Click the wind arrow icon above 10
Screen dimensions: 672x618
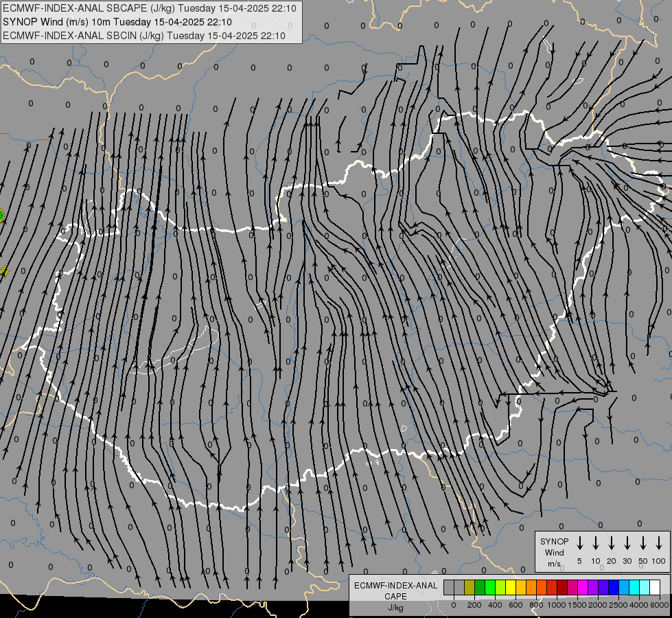click(x=596, y=543)
